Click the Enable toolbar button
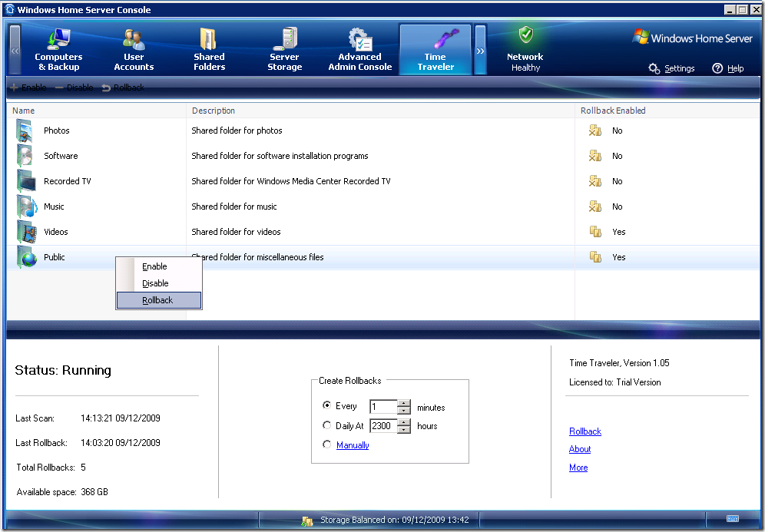 (28, 88)
